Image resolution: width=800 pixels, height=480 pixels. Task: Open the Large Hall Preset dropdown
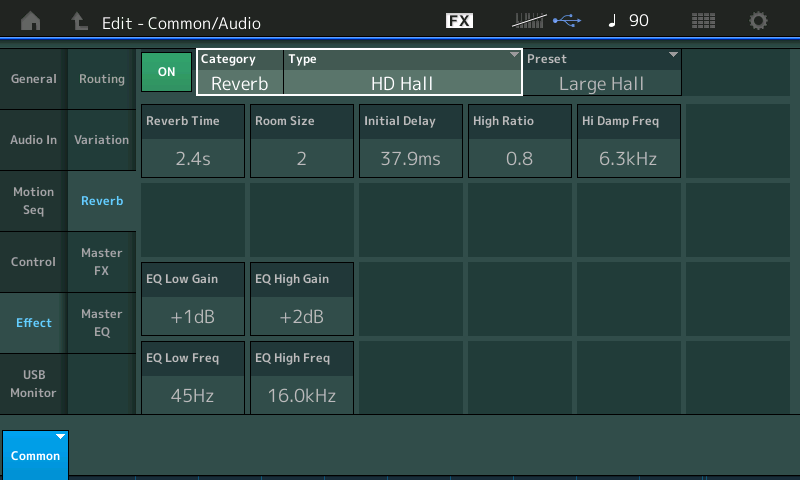[x=602, y=72]
